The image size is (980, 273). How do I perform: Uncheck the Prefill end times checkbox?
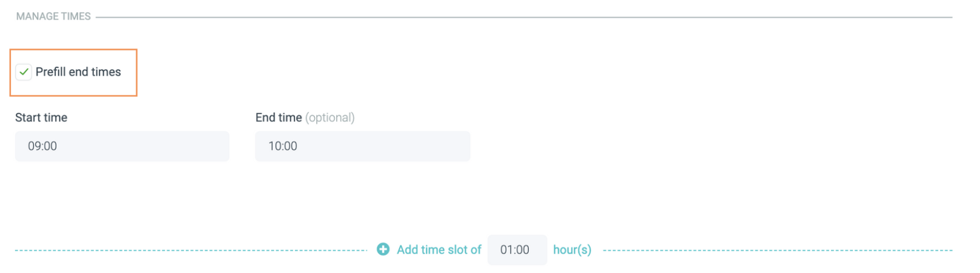[24, 72]
